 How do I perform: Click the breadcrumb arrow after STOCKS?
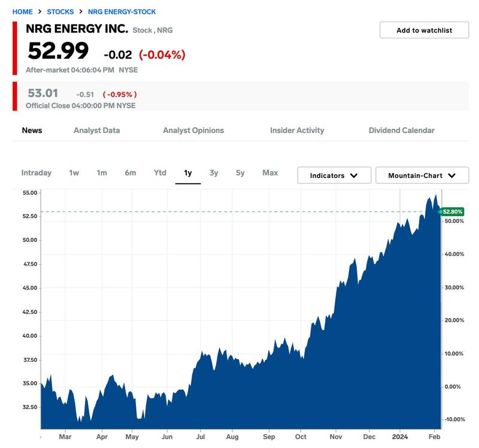click(x=81, y=11)
